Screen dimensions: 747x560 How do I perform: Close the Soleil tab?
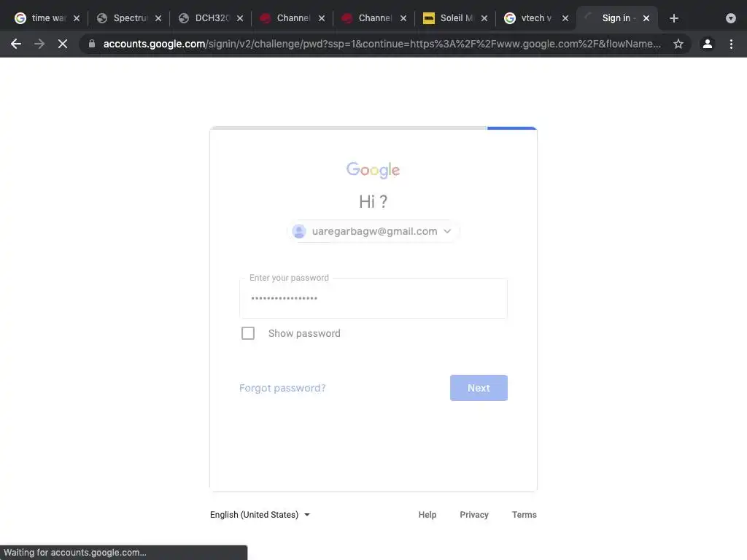tap(484, 18)
